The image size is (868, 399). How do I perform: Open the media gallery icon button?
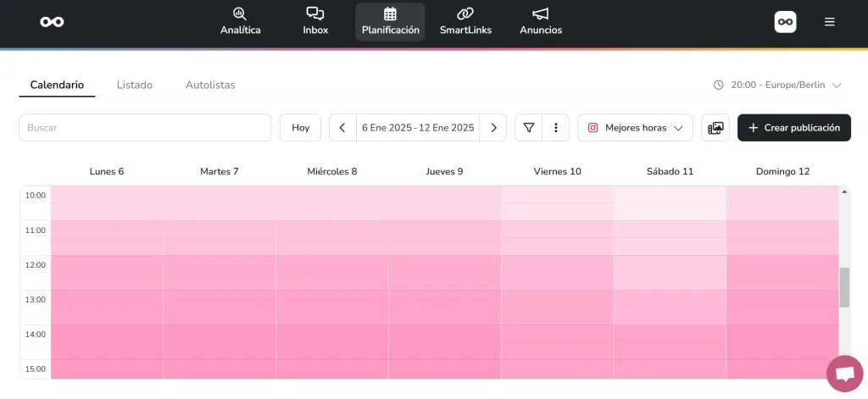[x=715, y=127]
